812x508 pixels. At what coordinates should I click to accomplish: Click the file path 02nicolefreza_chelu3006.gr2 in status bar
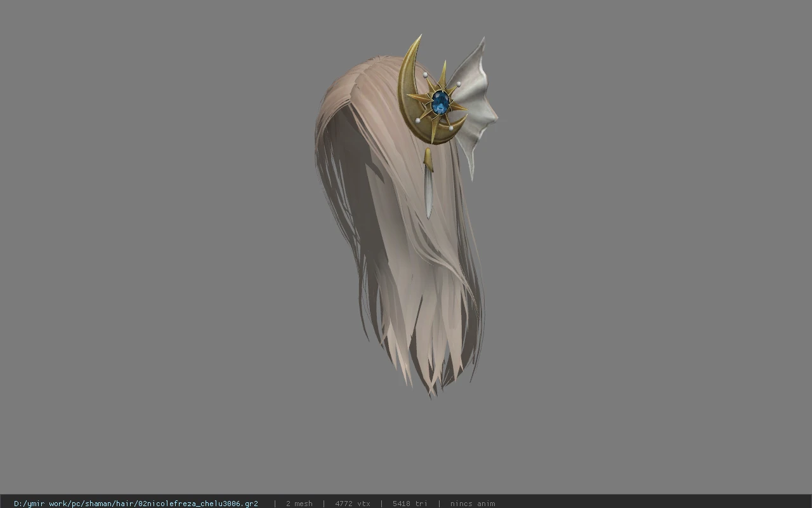coord(136,504)
